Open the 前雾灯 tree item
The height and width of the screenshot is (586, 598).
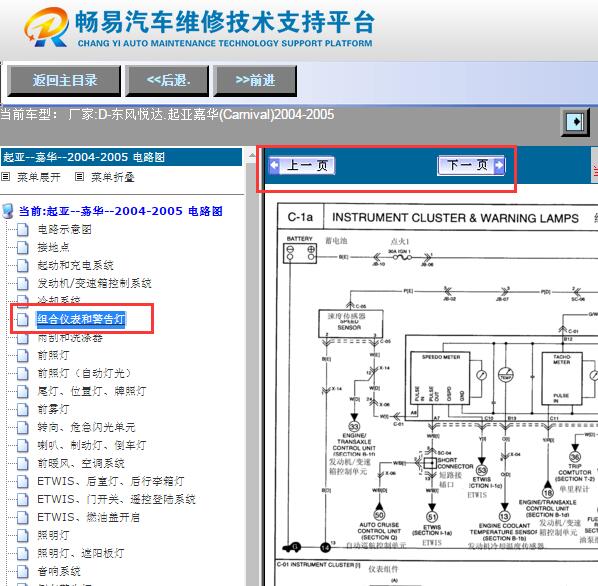(x=53, y=409)
